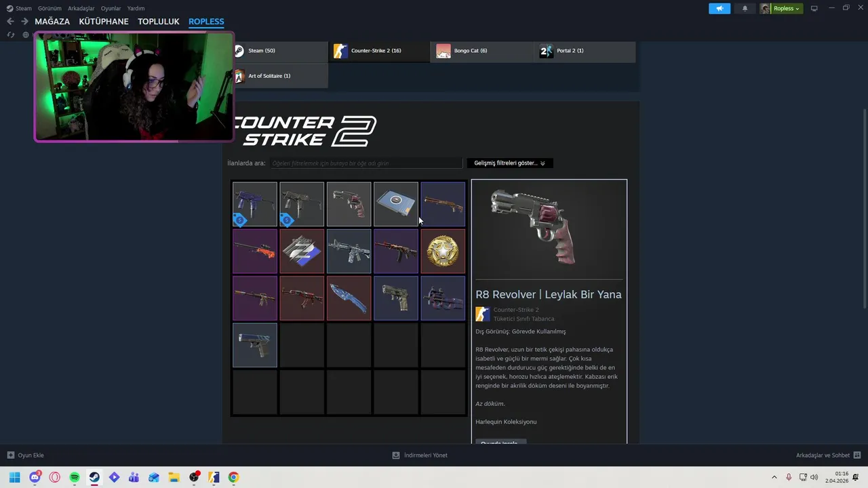
Task: Go to the MAĞAZA section
Action: [x=52, y=22]
